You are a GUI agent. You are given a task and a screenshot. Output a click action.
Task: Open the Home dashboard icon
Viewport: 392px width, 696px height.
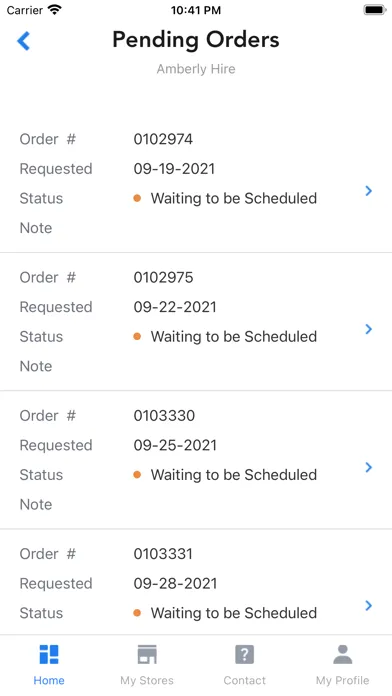49,655
